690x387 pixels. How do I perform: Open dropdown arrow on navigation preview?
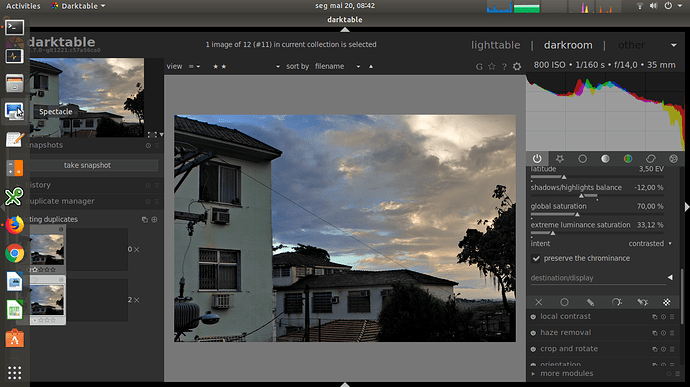(161, 135)
